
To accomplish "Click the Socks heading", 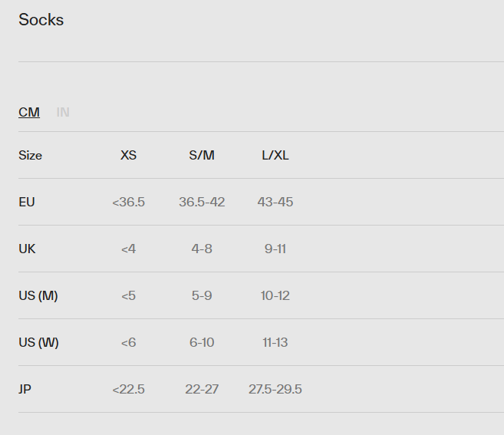I will pyautogui.click(x=41, y=20).
